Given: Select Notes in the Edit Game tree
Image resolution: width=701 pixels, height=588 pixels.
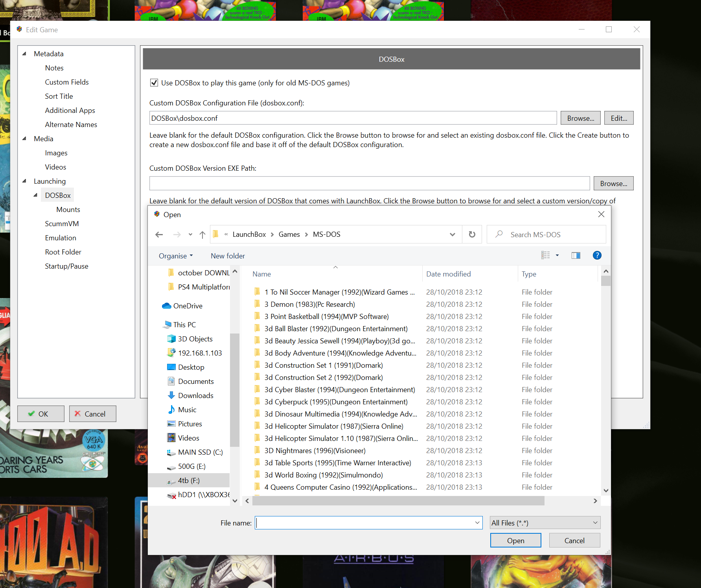Looking at the screenshot, I should tap(54, 68).
